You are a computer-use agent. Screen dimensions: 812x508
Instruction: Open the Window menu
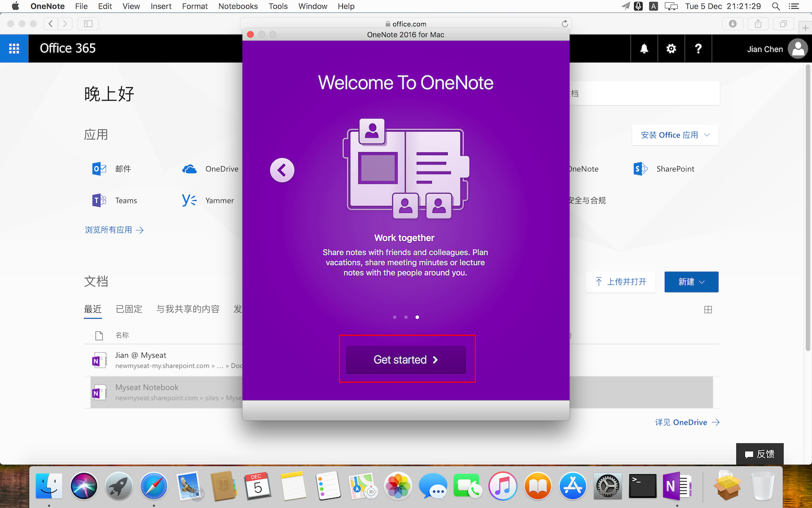pyautogui.click(x=312, y=6)
